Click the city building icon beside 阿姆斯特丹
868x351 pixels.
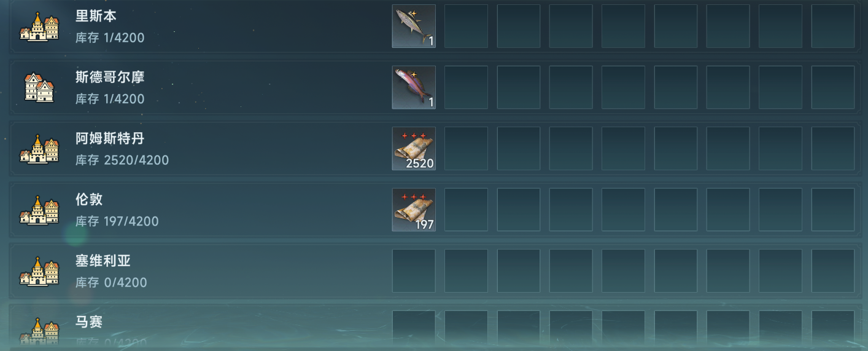[39, 149]
